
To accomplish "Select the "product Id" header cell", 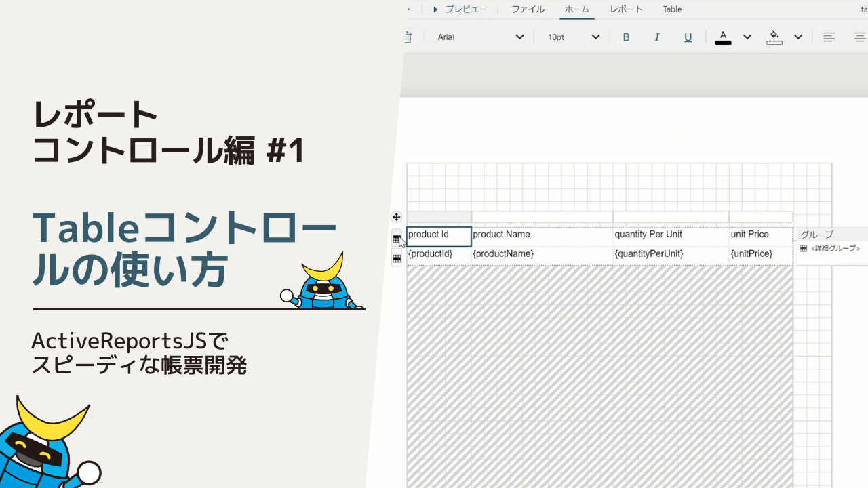I will pos(439,237).
